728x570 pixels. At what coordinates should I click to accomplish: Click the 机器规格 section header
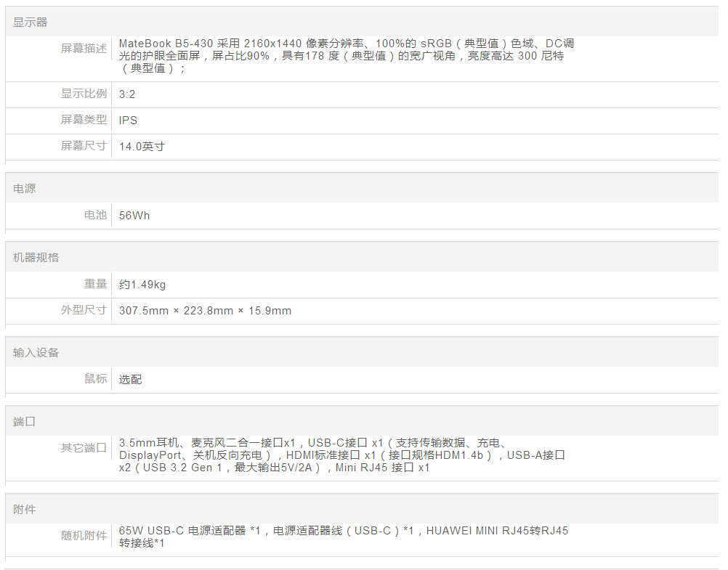click(x=36, y=258)
